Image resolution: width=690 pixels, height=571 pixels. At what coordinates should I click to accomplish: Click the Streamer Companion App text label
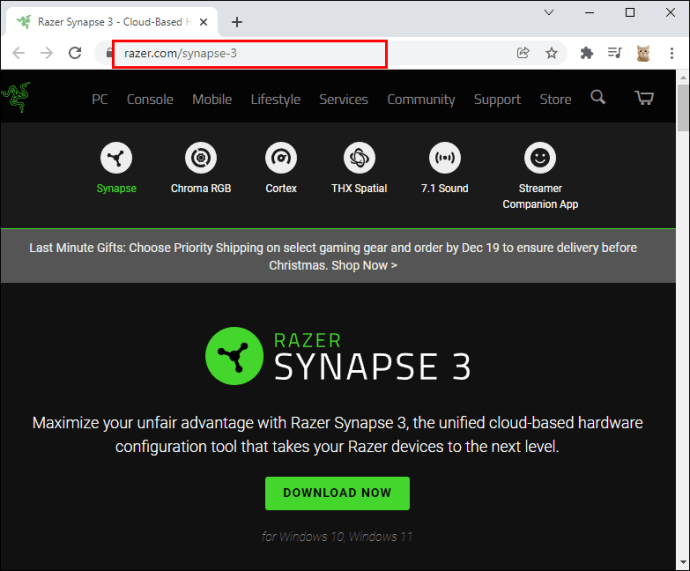[540, 196]
